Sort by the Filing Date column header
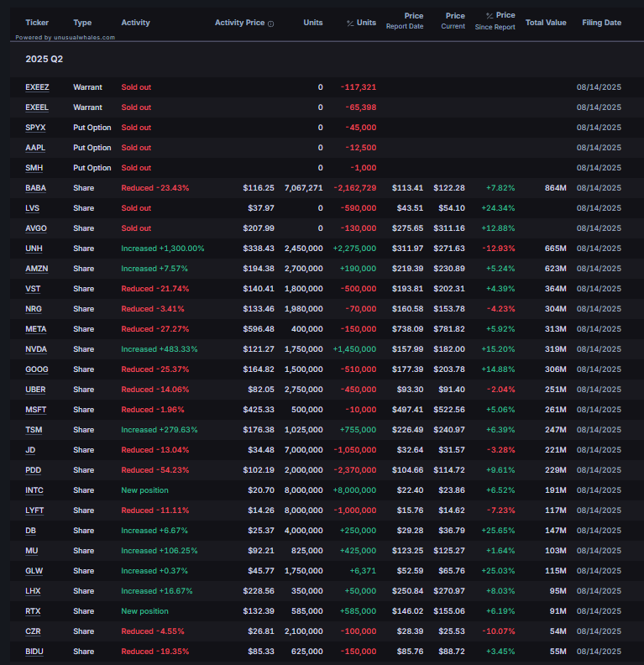Image resolution: width=644 pixels, height=665 pixels. click(602, 23)
